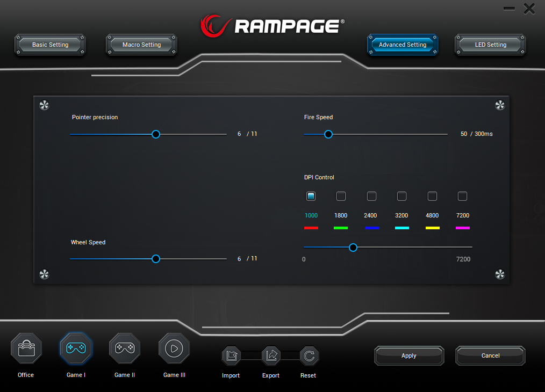
Task: Select the Game III play icon
Action: [x=174, y=349]
